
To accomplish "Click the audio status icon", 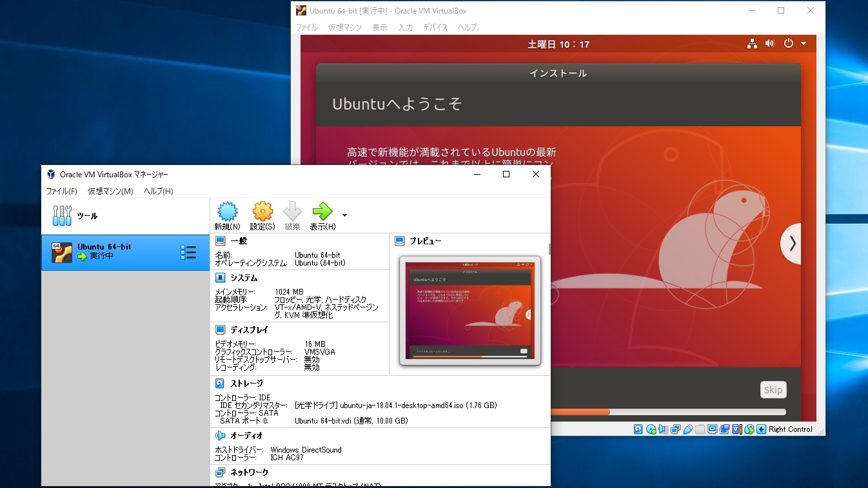I will pos(663,429).
